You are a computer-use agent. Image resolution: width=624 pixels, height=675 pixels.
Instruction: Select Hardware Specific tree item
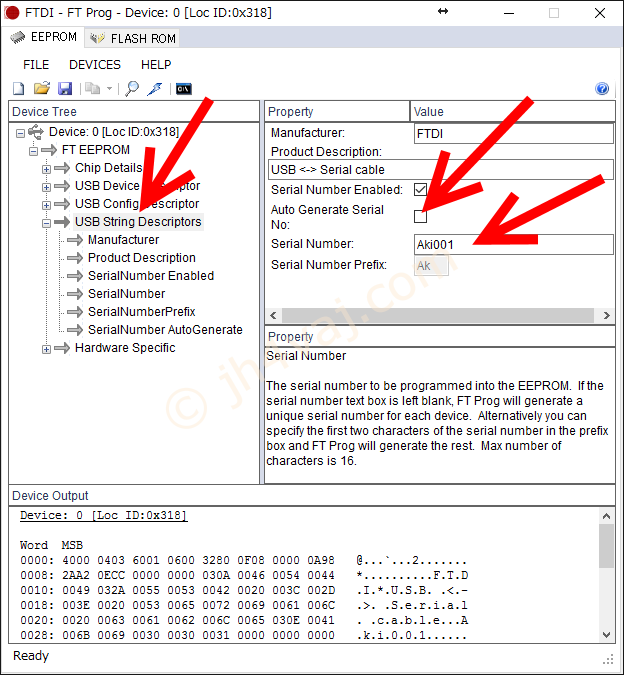125,348
